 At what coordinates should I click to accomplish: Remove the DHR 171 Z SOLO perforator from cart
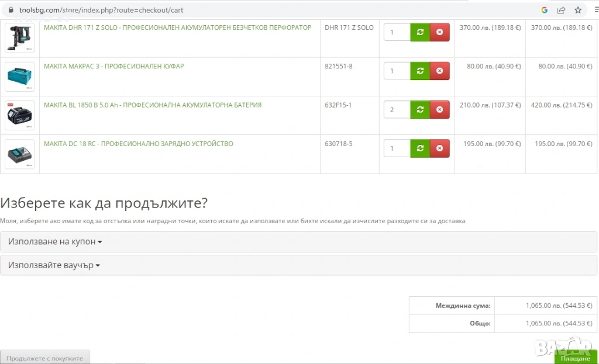439,32
